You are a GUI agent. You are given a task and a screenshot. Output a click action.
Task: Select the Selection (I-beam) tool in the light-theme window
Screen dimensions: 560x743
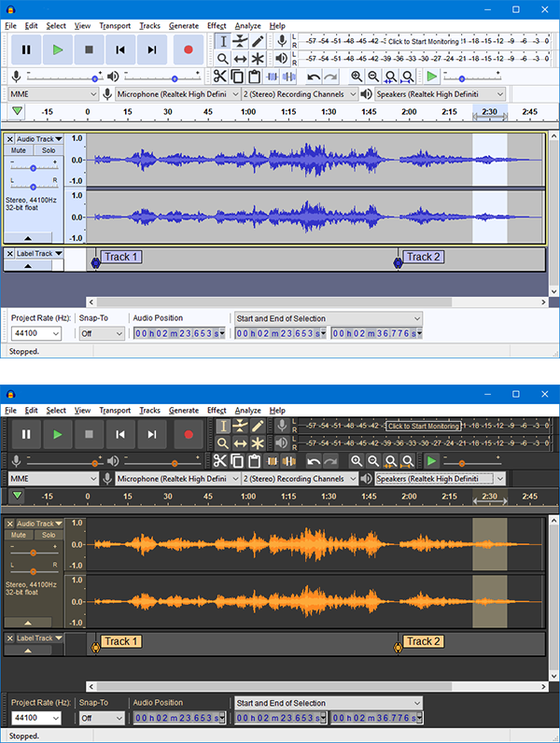point(223,41)
